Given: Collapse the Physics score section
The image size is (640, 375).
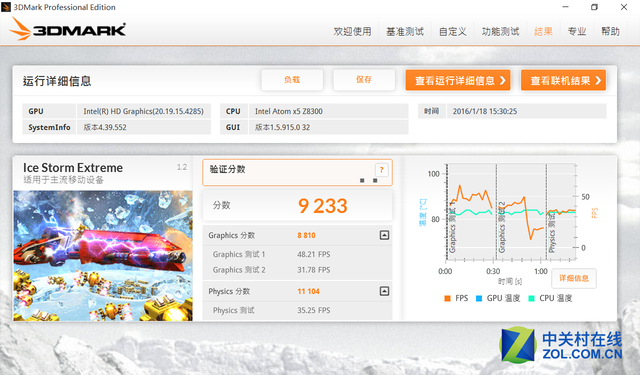Looking at the screenshot, I should click(x=384, y=291).
